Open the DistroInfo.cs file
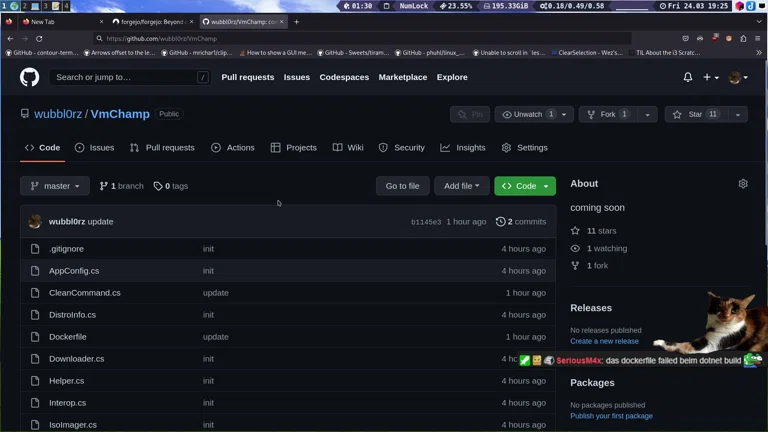768x432 pixels. 72,314
